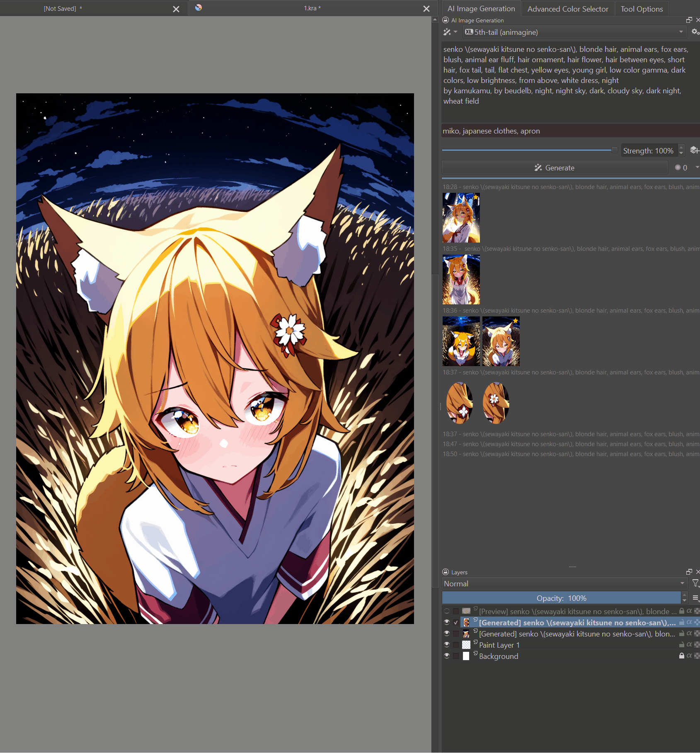The width and height of the screenshot is (700, 753).
Task: Check the Background layer checkbox
Action: [x=456, y=656]
